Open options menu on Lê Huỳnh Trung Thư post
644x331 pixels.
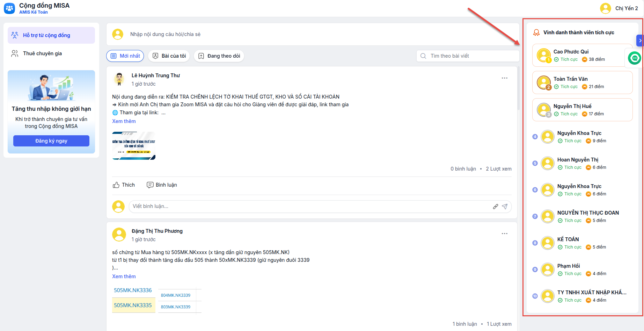click(x=505, y=78)
